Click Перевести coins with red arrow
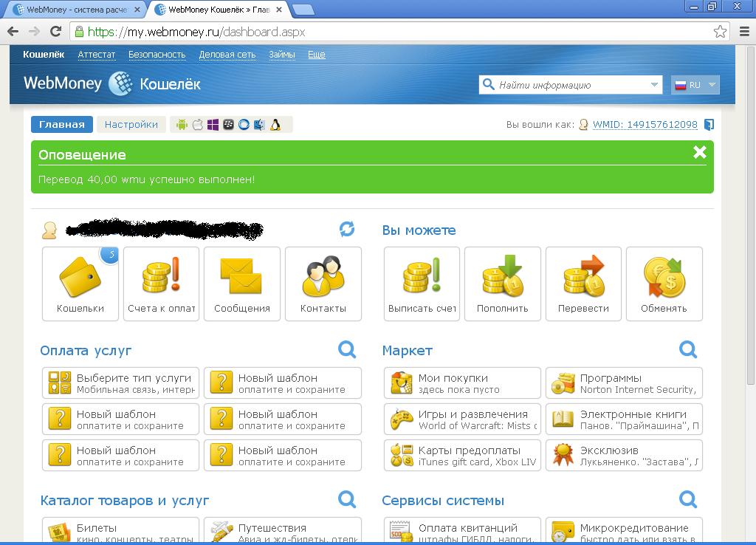 [x=583, y=284]
